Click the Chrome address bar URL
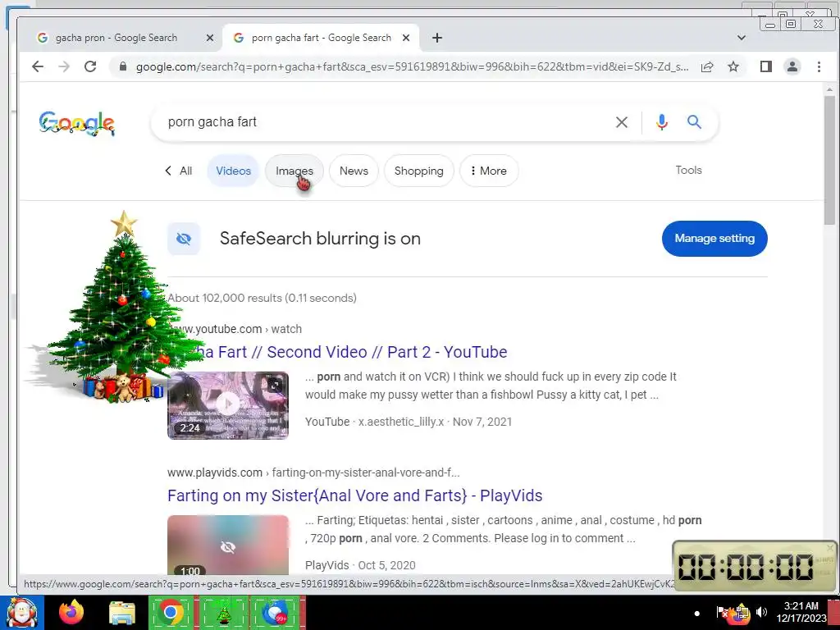The height and width of the screenshot is (630, 840). click(413, 66)
